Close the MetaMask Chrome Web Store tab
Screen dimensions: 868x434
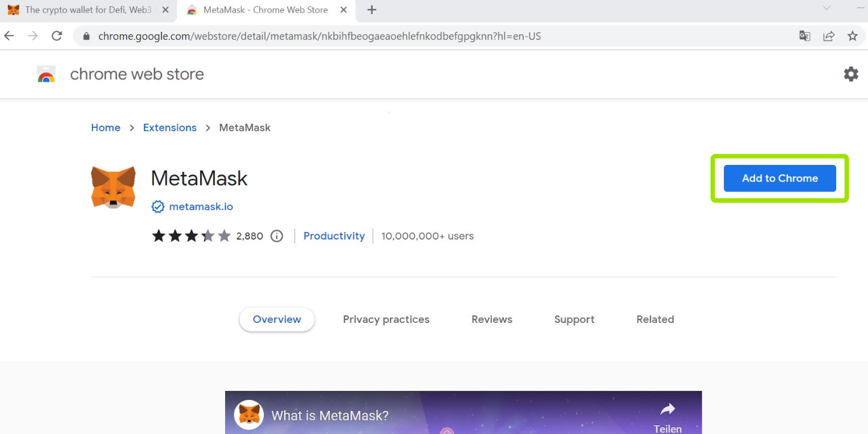pyautogui.click(x=343, y=10)
